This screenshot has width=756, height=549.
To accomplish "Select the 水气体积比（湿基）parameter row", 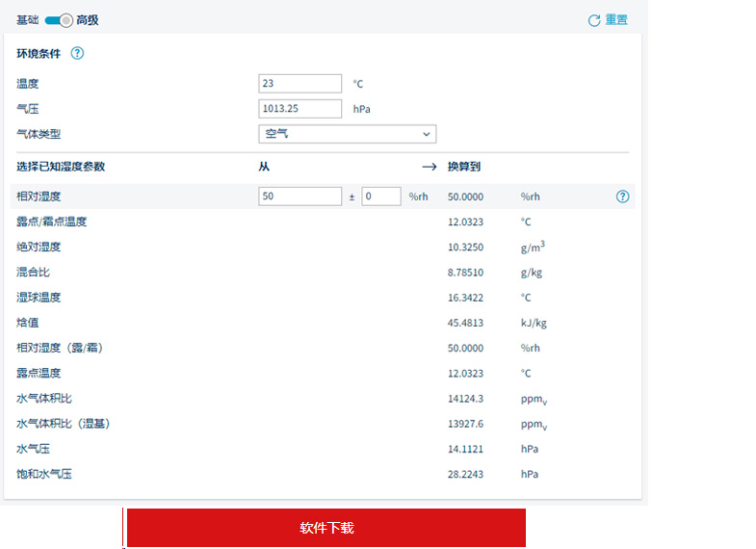I will point(323,424).
